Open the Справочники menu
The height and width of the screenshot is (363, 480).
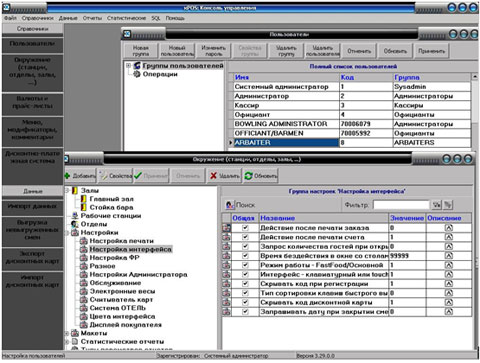(x=38, y=18)
